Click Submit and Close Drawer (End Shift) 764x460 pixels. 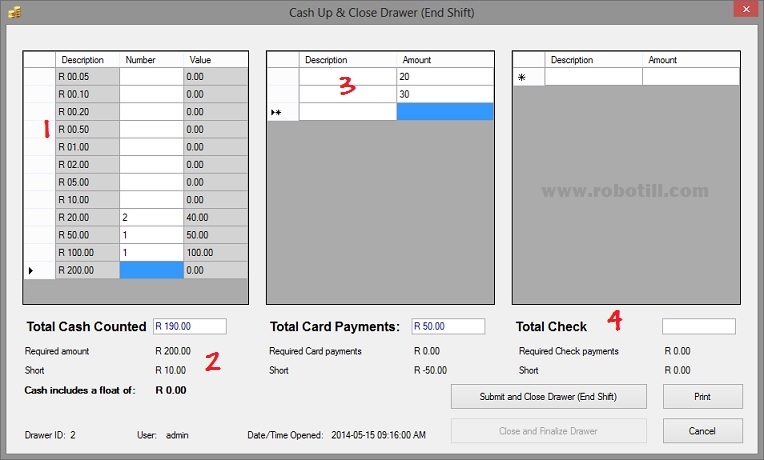549,396
